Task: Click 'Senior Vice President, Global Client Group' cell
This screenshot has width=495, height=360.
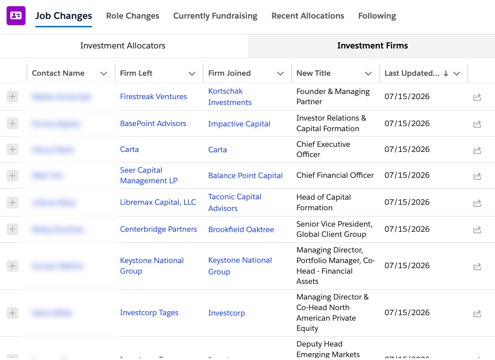Action: point(334,229)
